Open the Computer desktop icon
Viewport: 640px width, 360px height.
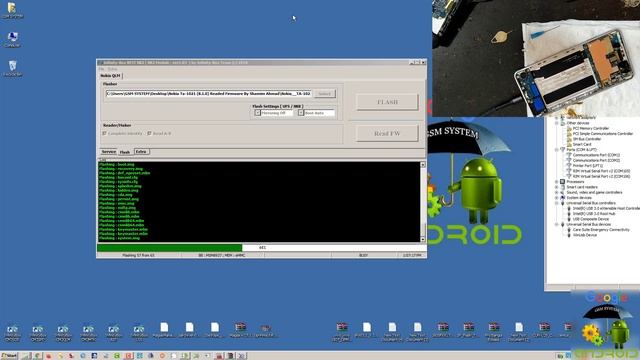[x=12, y=39]
